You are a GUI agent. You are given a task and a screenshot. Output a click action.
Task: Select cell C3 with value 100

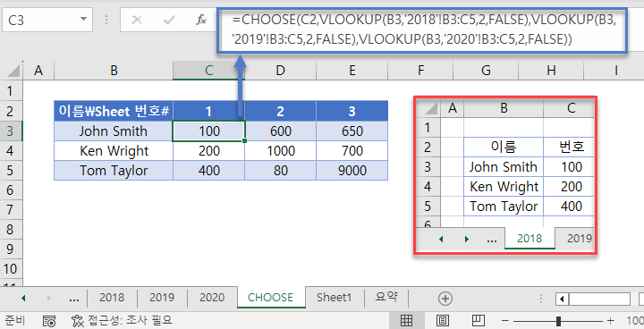click(208, 131)
